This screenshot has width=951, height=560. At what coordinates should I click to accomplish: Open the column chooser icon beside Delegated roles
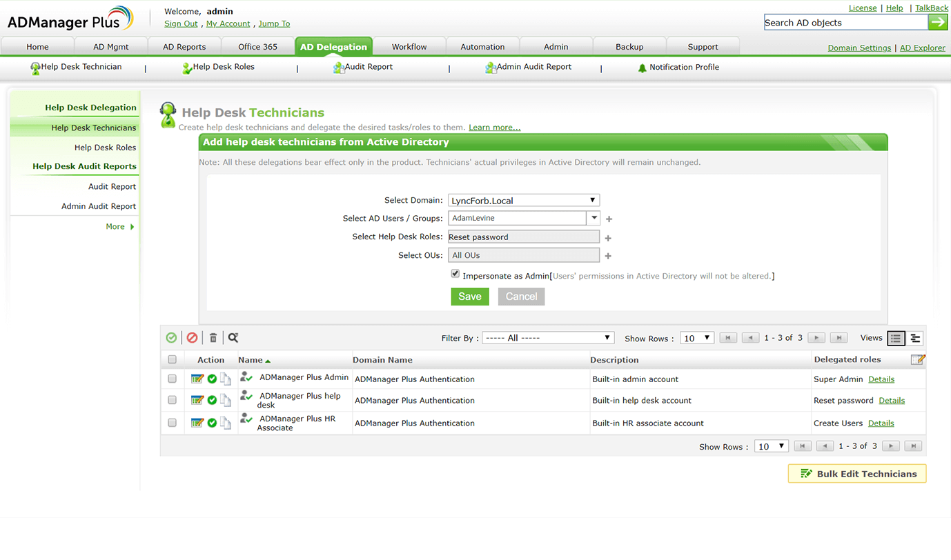pyautogui.click(x=917, y=359)
